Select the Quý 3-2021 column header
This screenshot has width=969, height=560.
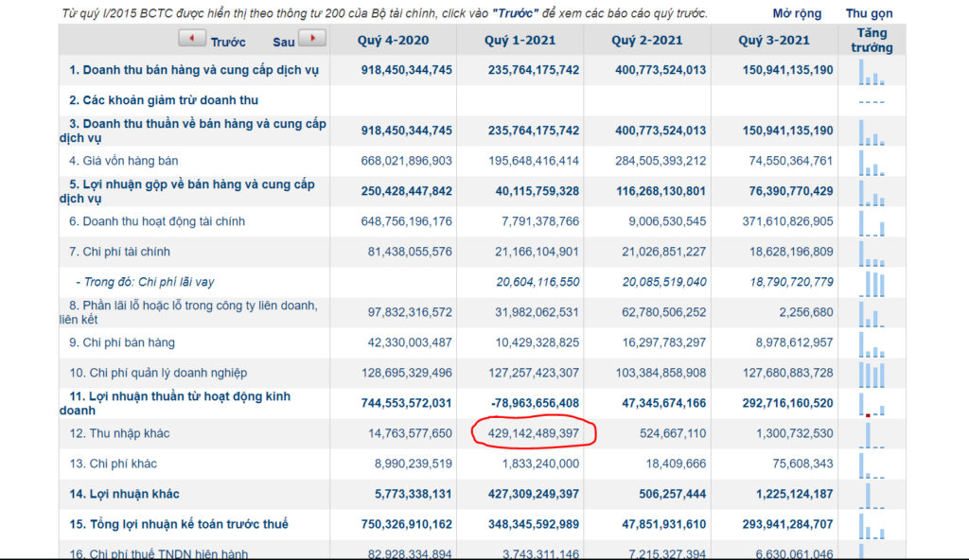(x=774, y=40)
